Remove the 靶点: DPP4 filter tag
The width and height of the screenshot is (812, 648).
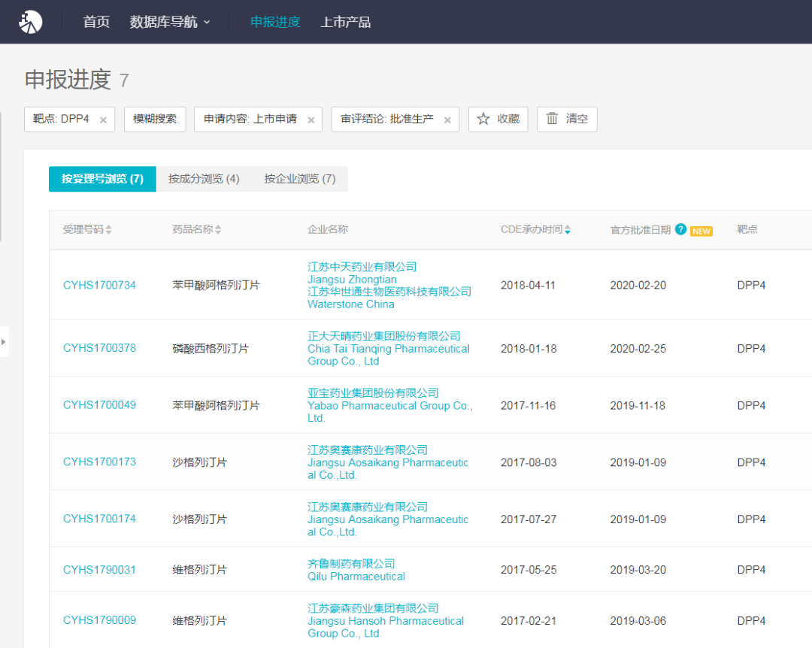[x=103, y=120]
